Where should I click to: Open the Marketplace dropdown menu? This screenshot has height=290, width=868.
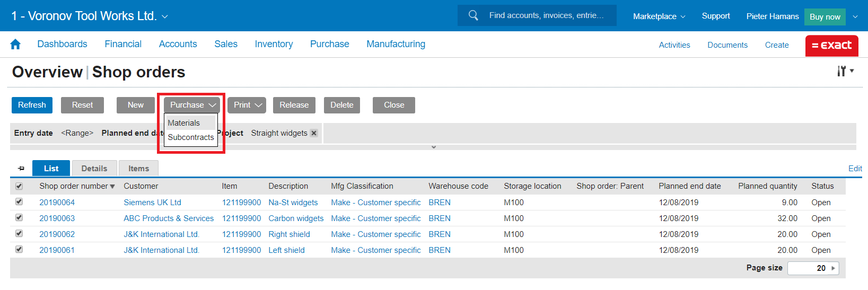659,16
